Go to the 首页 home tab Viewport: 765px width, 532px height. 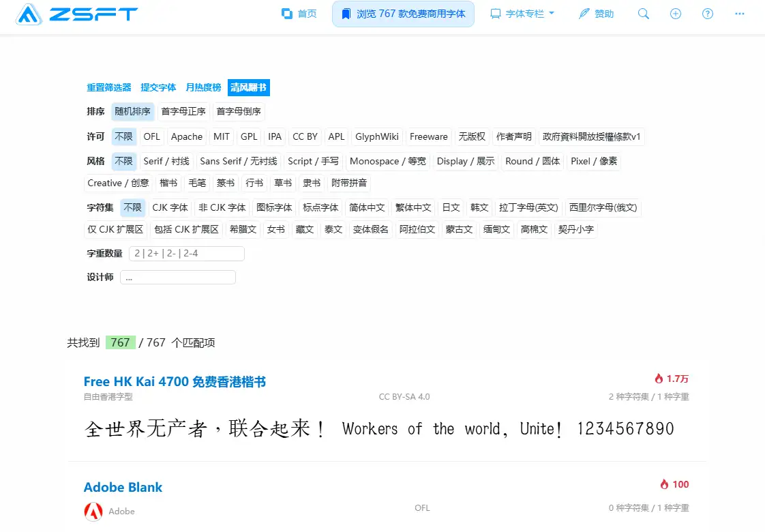point(299,14)
